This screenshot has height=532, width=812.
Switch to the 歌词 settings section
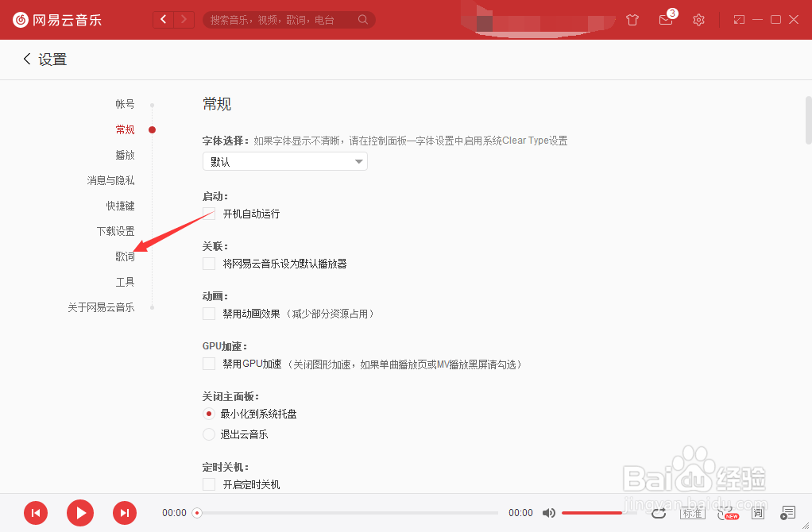pos(126,256)
